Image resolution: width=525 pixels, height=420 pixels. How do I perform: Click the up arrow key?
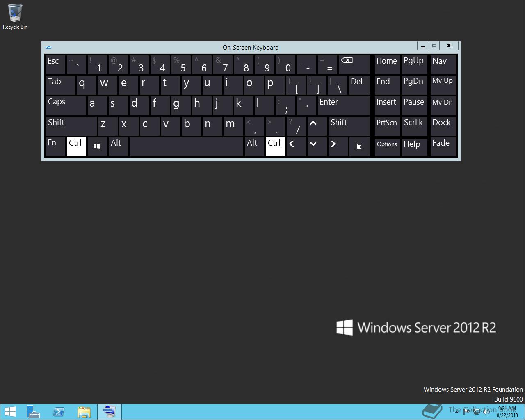[x=317, y=126]
